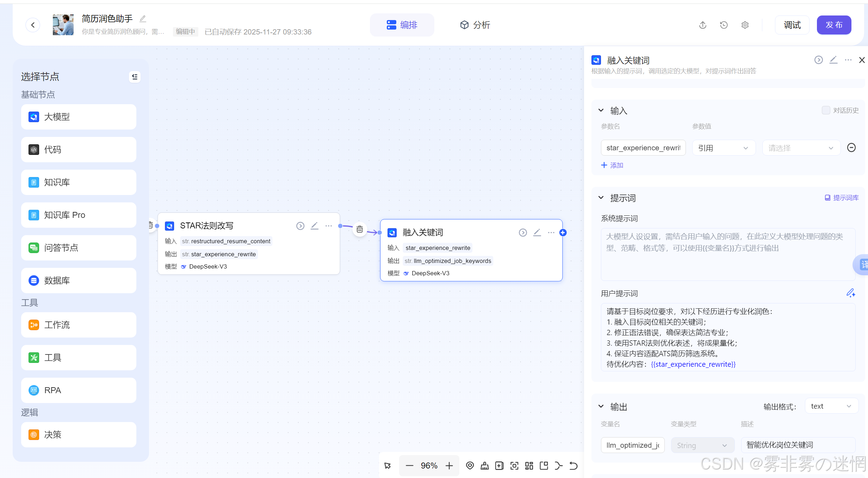The width and height of the screenshot is (868, 478).
Task: Open the 提示词库 link
Action: [x=842, y=198]
